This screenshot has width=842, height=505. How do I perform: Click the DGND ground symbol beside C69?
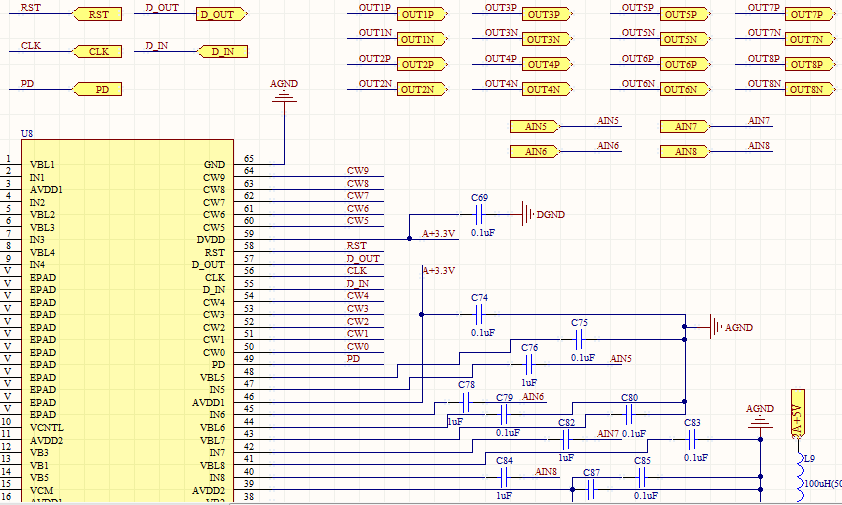tap(527, 214)
